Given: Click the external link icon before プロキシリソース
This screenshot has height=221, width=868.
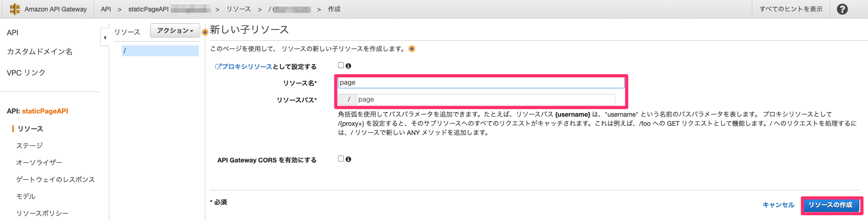Looking at the screenshot, I should pyautogui.click(x=218, y=66).
